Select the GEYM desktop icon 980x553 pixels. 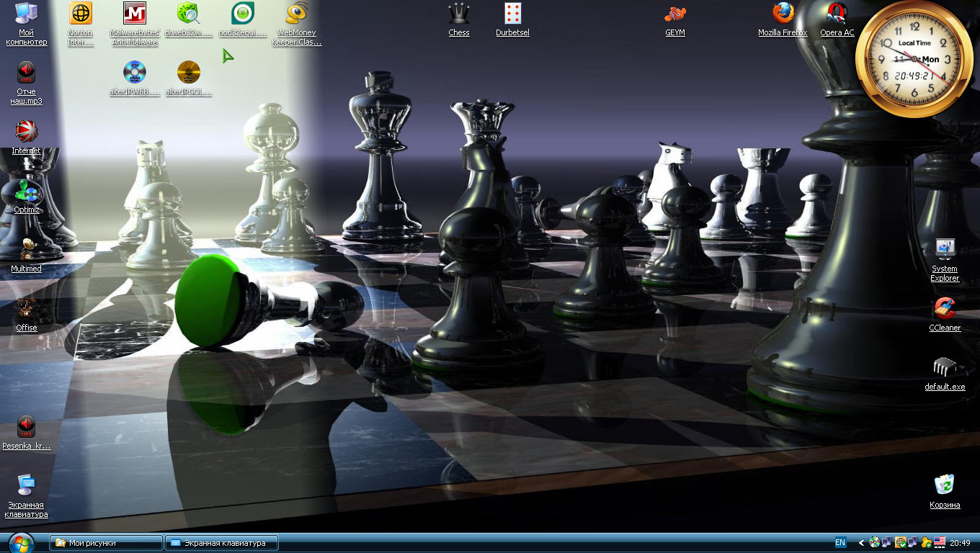(x=675, y=20)
